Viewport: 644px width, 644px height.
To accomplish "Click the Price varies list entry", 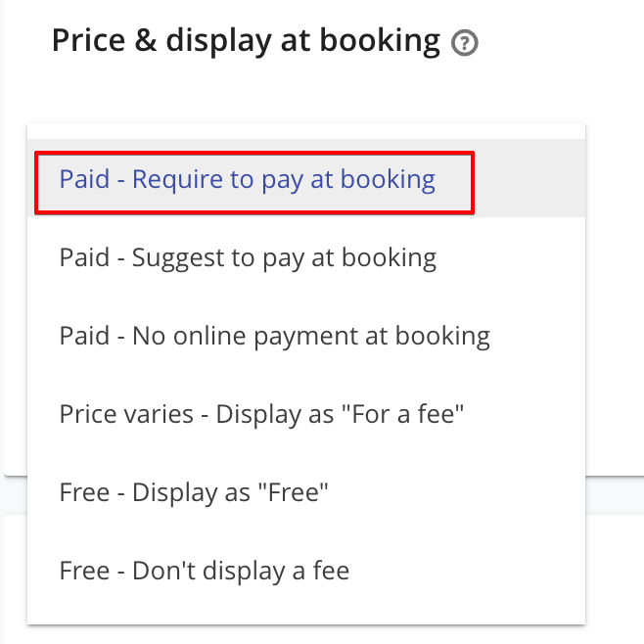I will tap(306, 413).
